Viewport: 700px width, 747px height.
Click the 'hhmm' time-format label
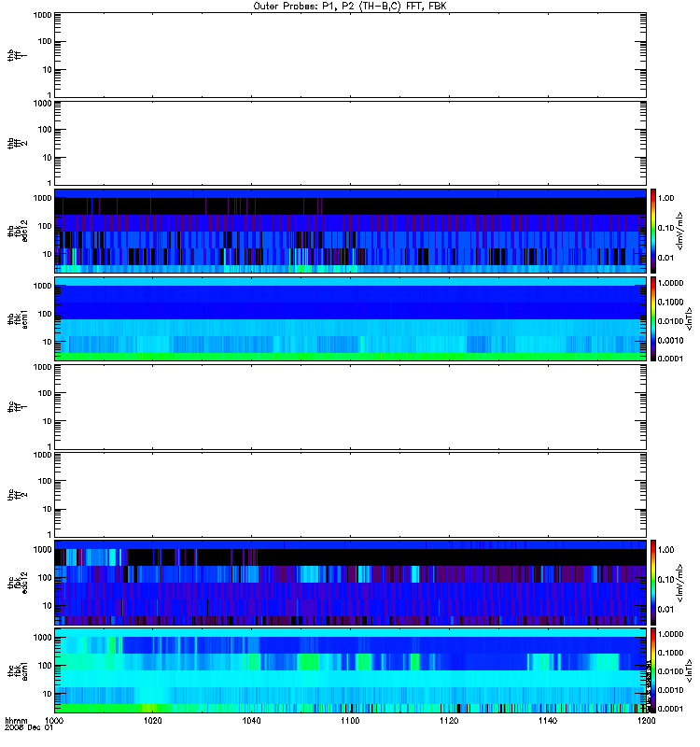(16, 721)
